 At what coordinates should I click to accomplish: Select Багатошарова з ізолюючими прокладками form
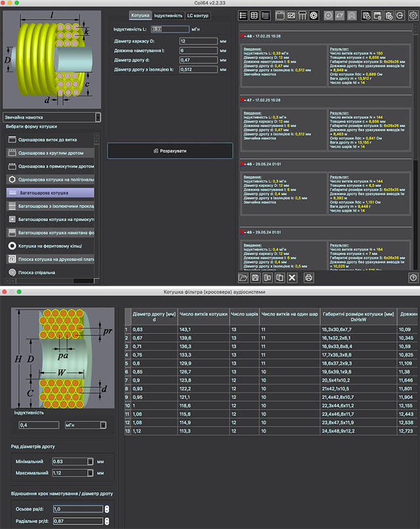point(51,206)
